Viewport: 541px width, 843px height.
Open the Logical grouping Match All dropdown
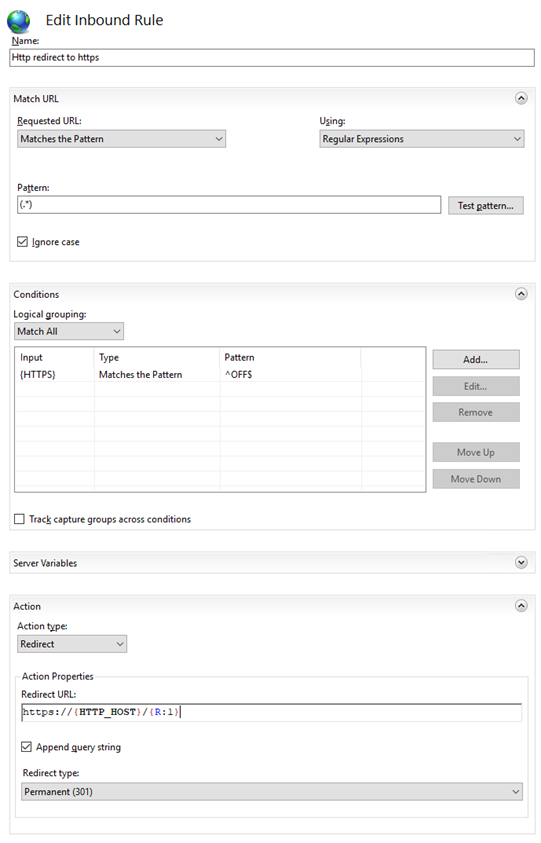tap(69, 331)
